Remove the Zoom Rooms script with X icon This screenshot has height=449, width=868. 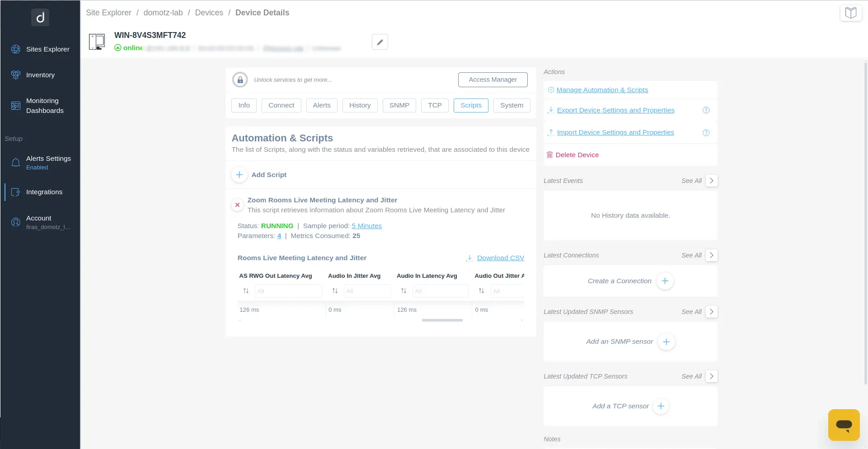(237, 205)
